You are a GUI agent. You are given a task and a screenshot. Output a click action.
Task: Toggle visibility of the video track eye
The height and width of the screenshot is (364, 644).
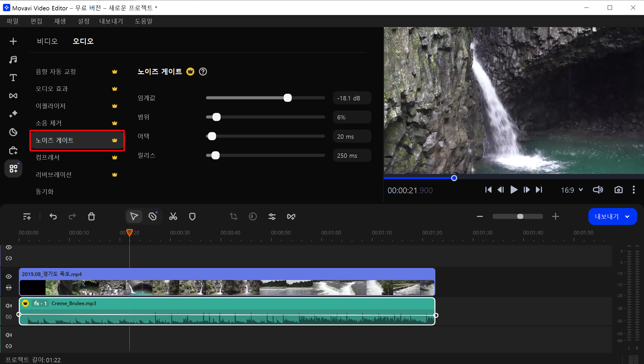point(9,276)
